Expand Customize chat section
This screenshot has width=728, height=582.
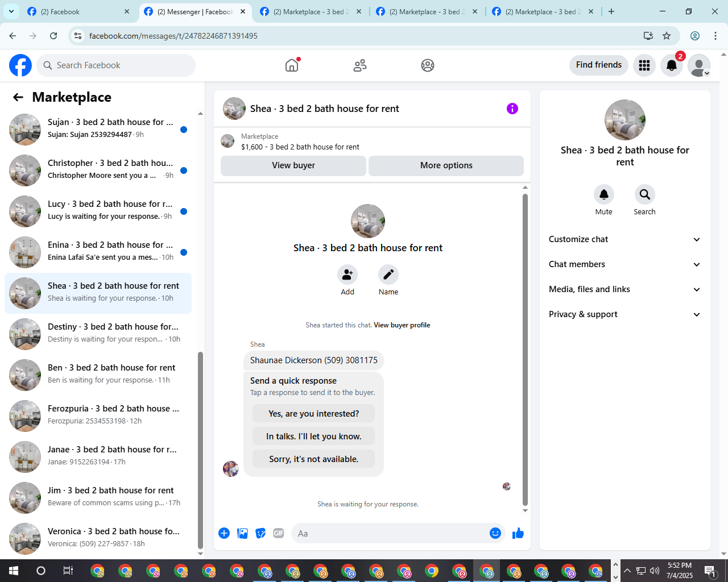(x=625, y=239)
